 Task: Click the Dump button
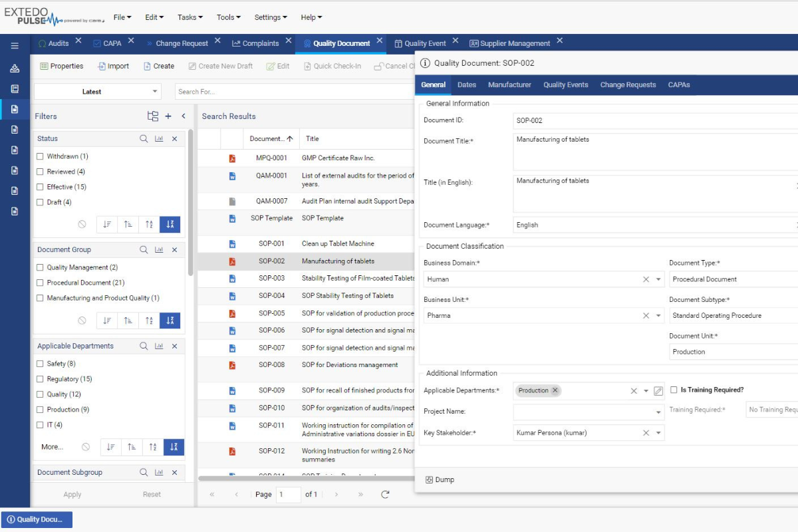(x=440, y=479)
